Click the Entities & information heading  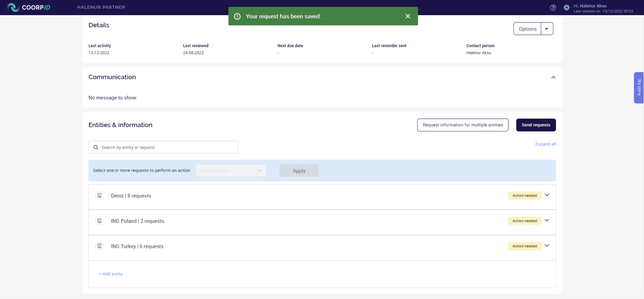click(120, 125)
